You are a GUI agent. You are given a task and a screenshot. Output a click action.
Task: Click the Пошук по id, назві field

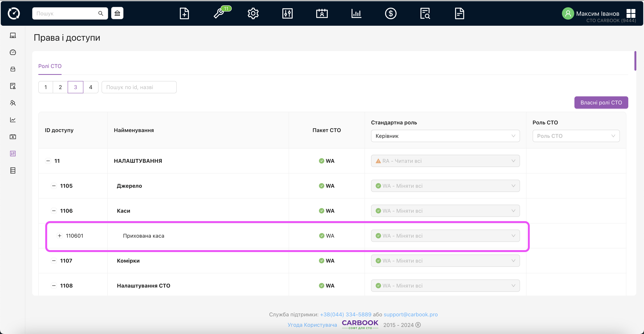click(x=139, y=87)
